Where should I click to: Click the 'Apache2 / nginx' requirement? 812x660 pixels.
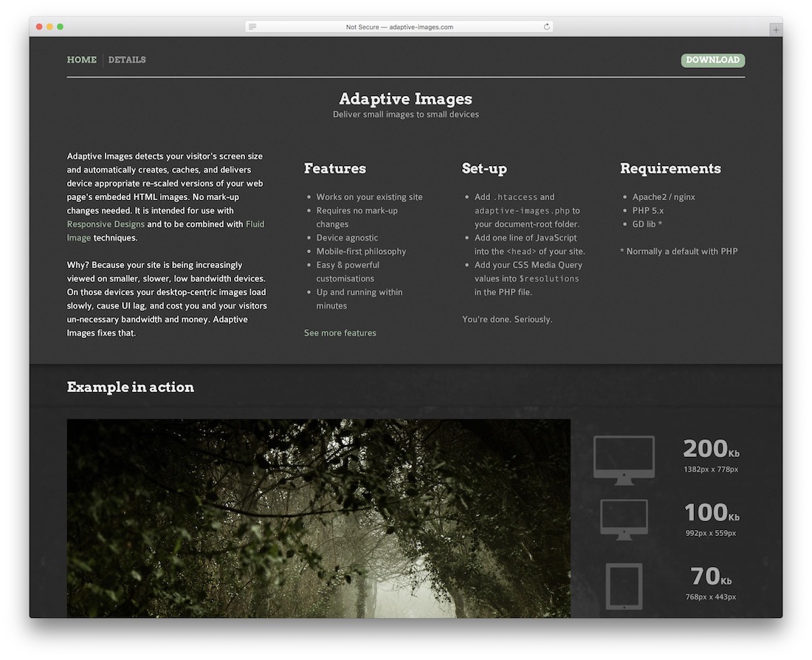pyautogui.click(x=664, y=197)
